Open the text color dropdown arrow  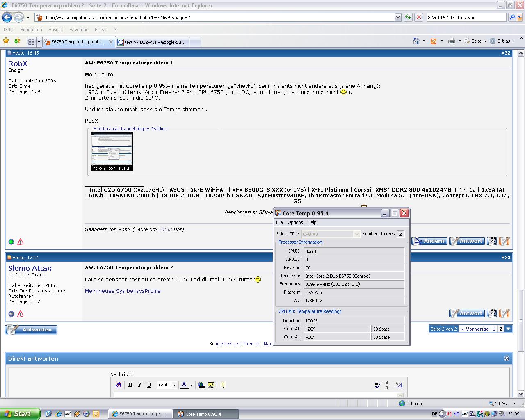click(x=192, y=385)
